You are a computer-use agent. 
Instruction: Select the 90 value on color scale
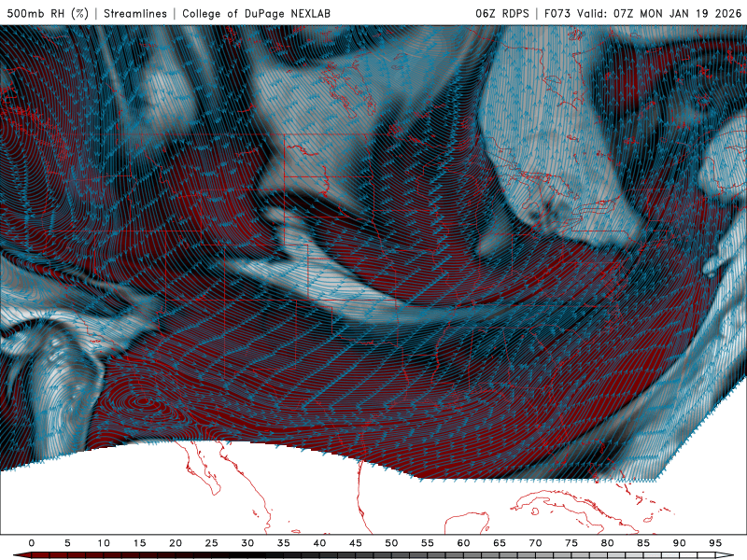(x=680, y=543)
